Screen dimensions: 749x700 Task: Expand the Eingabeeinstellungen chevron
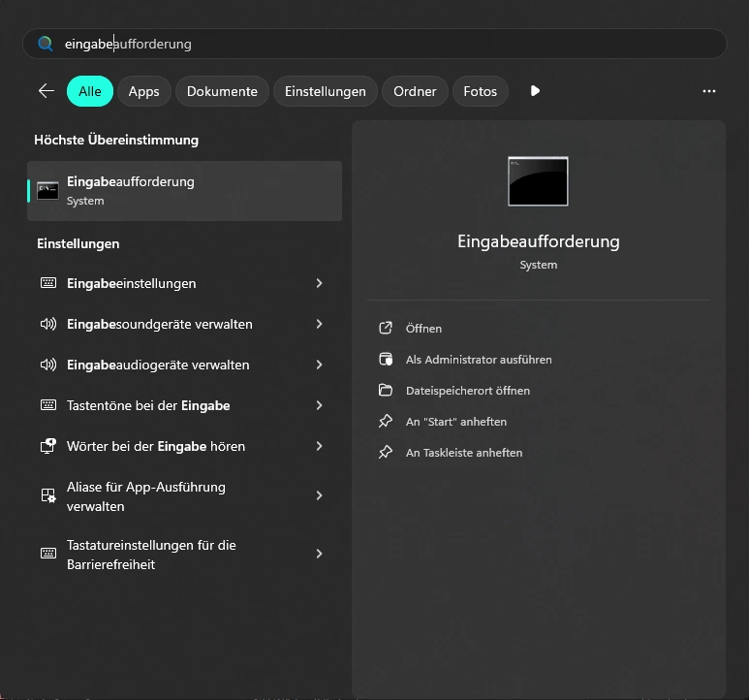319,283
